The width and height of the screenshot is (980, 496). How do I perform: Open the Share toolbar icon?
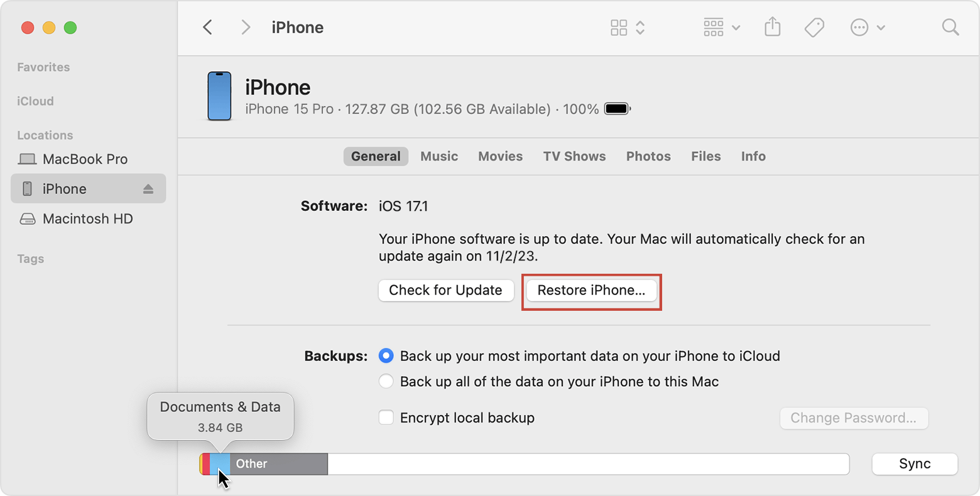click(x=772, y=27)
